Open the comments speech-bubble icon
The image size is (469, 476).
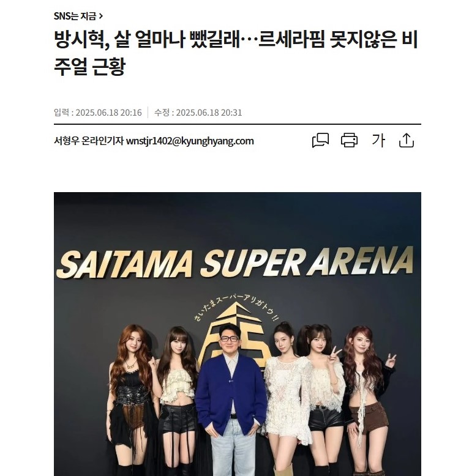[320, 140]
